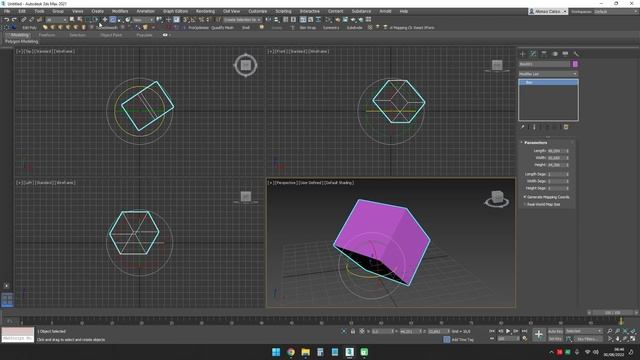The image size is (640, 360).
Task: Open the Rendering menu
Action: (x=205, y=11)
